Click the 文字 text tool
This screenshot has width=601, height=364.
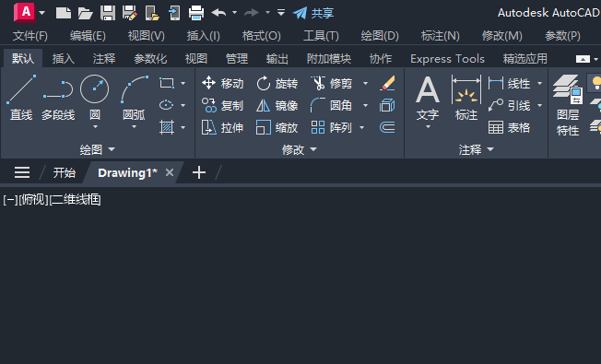[x=428, y=98]
